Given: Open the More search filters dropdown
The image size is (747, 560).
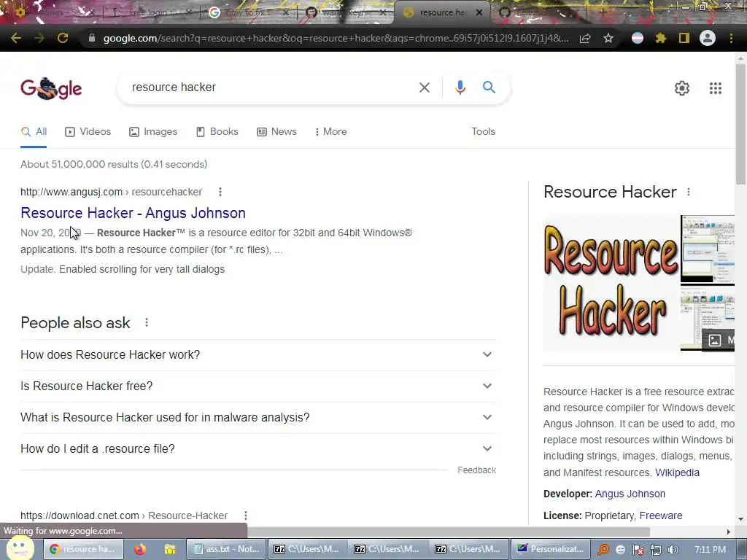Looking at the screenshot, I should tap(330, 131).
